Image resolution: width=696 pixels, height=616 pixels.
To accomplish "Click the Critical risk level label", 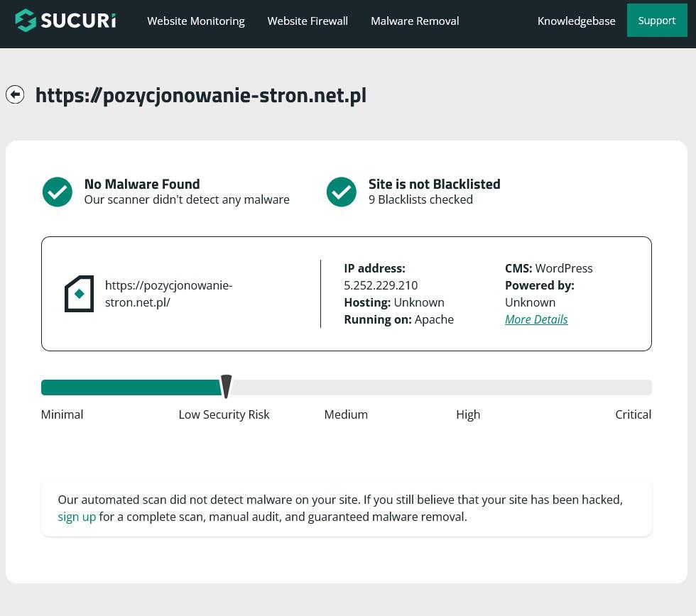I will coord(633,414).
